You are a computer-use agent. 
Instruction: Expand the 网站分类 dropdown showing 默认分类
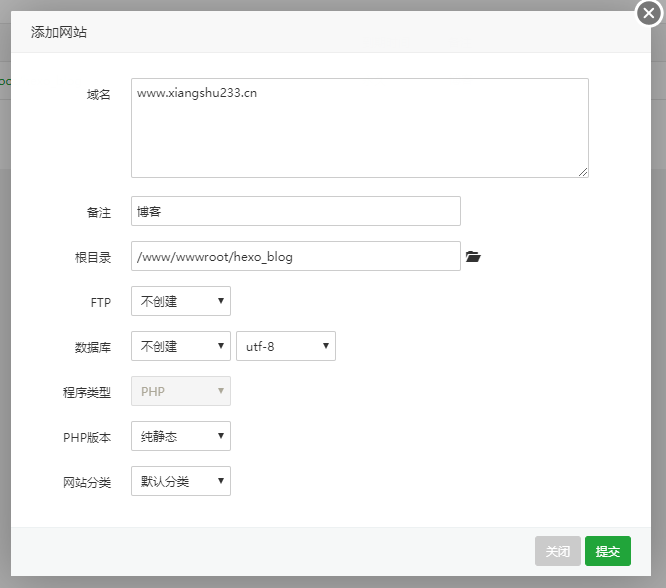(x=181, y=481)
